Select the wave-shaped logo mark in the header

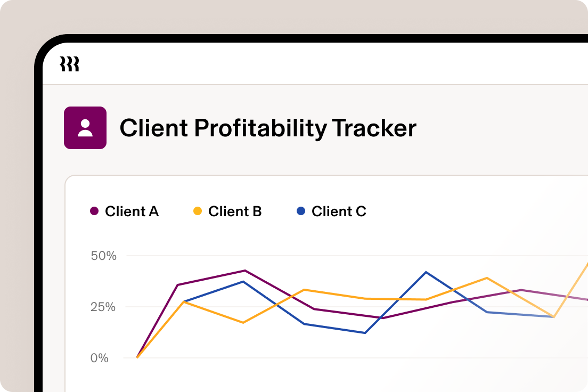[x=70, y=64]
